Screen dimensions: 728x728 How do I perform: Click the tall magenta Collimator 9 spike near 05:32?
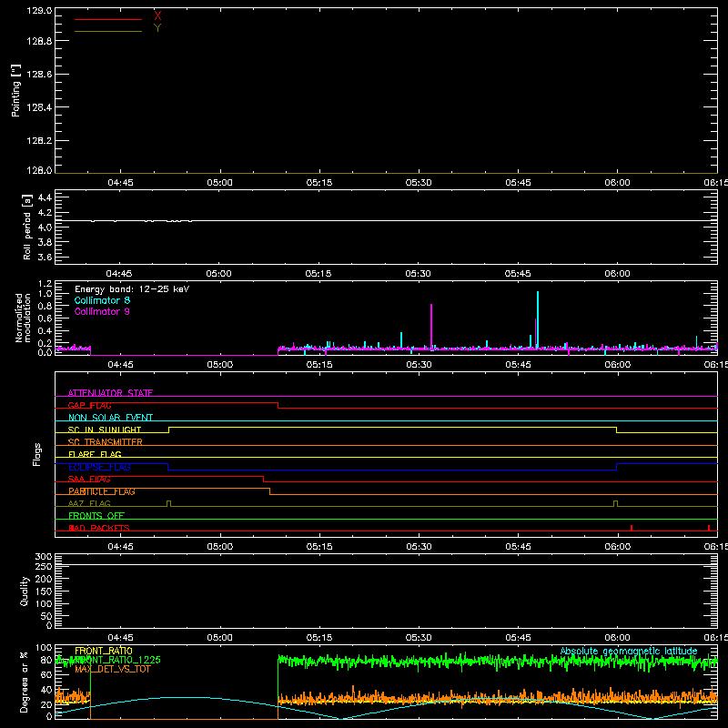pos(431,326)
